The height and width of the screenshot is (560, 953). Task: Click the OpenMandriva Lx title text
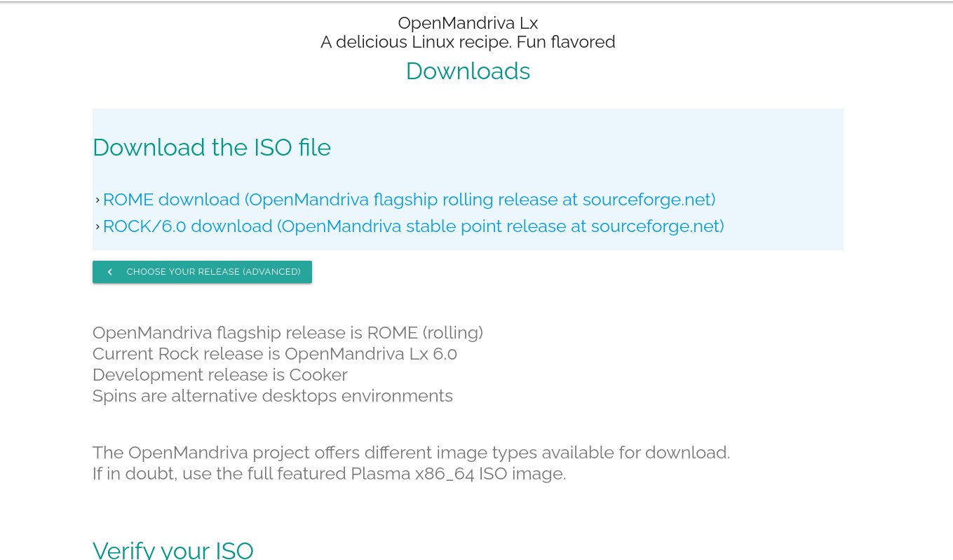tap(468, 23)
